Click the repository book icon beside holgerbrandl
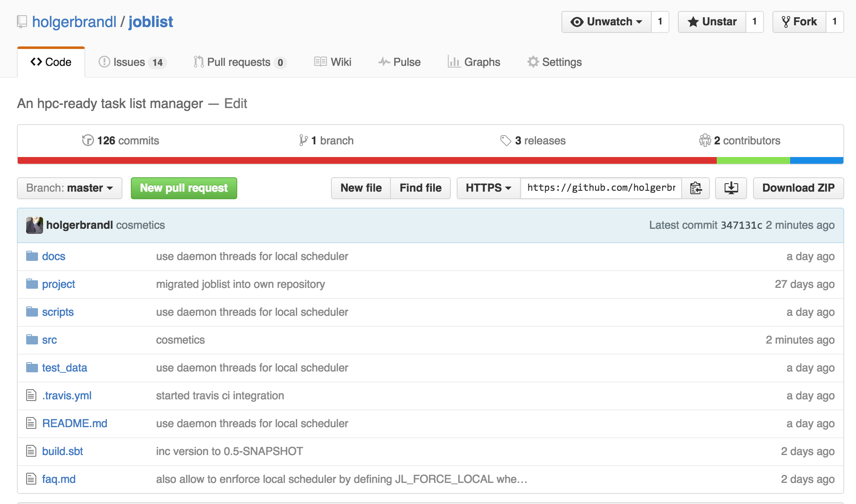Viewport: 856px width, 504px height. point(22,22)
